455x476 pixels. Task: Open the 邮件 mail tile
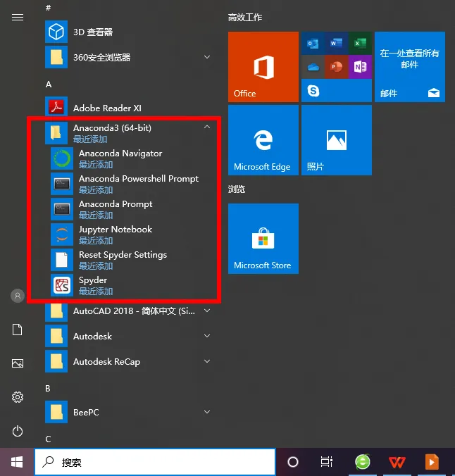tap(410, 67)
